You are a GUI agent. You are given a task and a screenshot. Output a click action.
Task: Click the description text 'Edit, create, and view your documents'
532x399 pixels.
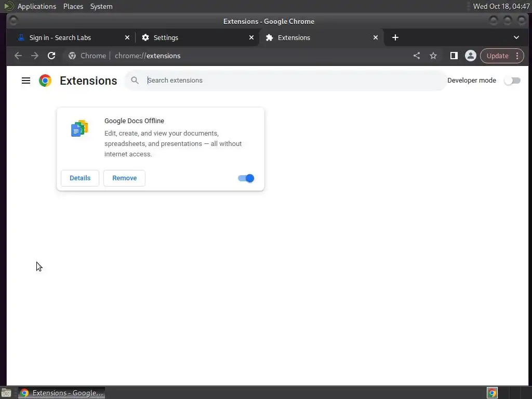(x=162, y=134)
